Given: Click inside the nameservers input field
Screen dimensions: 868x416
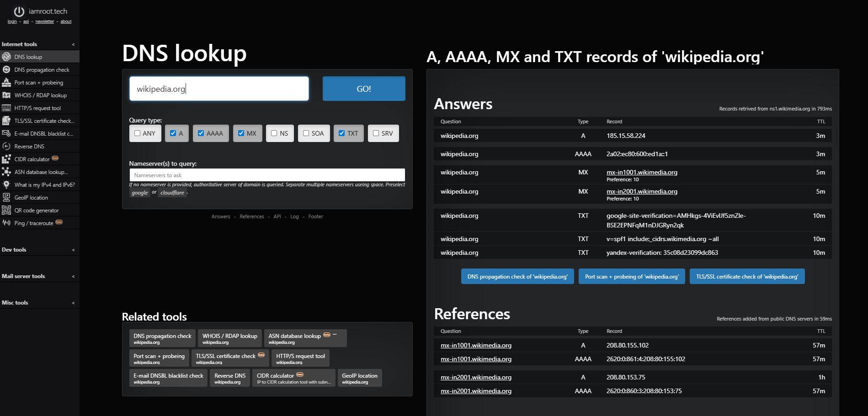Looking at the screenshot, I should click(x=267, y=175).
